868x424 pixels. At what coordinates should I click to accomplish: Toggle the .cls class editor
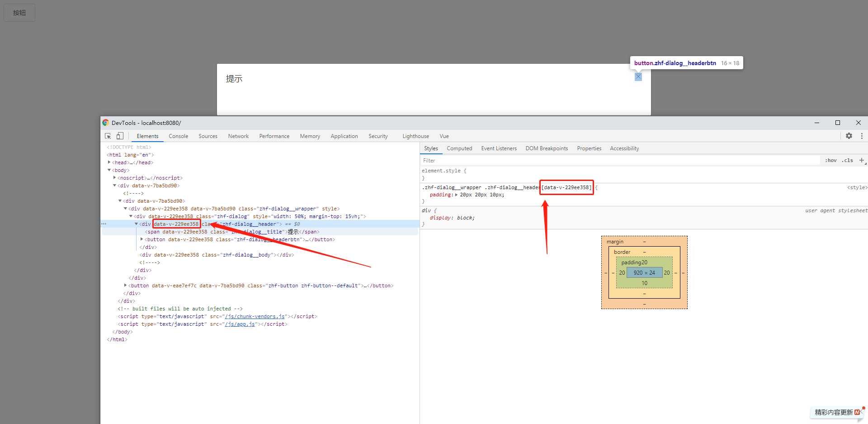click(x=847, y=160)
